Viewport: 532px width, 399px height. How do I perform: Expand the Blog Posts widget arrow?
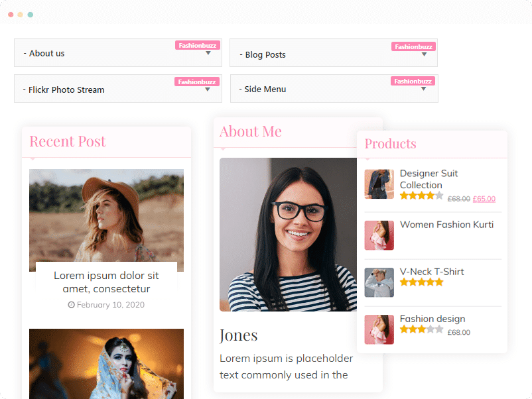click(424, 54)
